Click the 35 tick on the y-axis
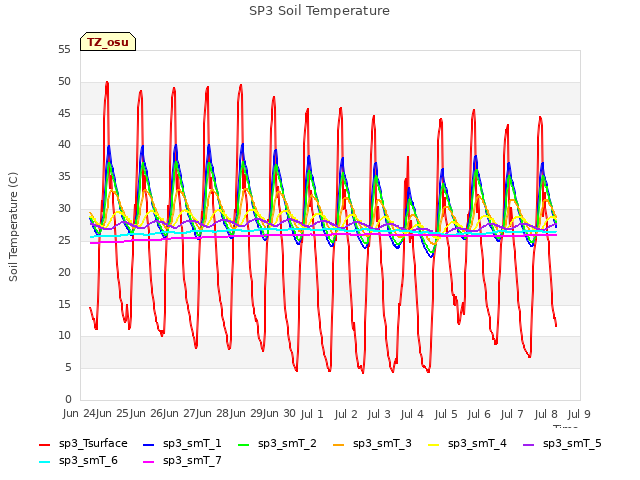 coord(64,177)
